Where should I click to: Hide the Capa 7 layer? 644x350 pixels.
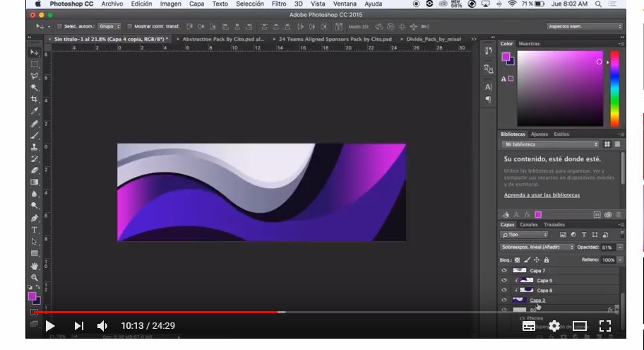[504, 270]
